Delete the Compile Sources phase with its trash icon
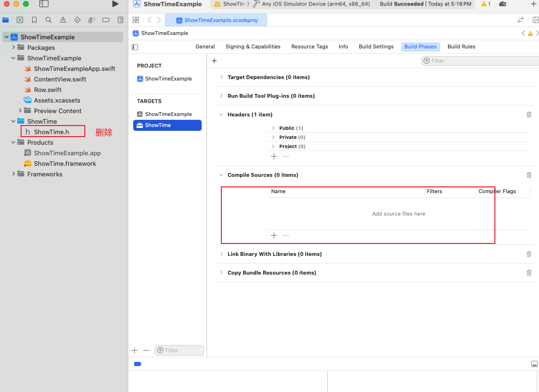 [x=529, y=175]
